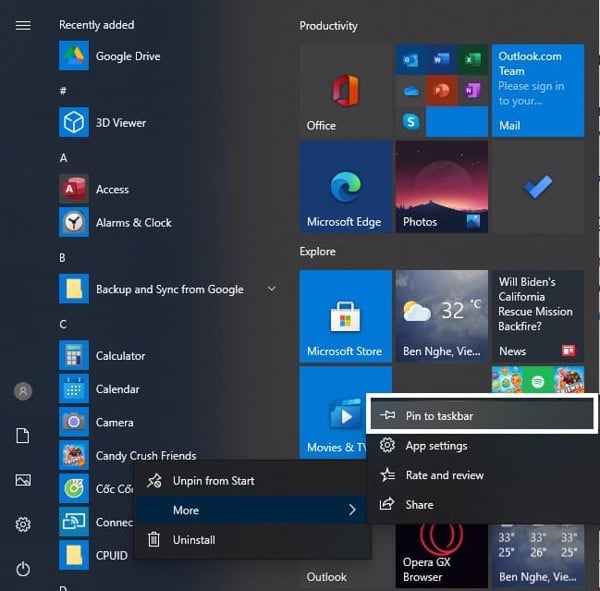Open the Microsoft Edge tile
This screenshot has width=600, height=591.
pos(346,187)
